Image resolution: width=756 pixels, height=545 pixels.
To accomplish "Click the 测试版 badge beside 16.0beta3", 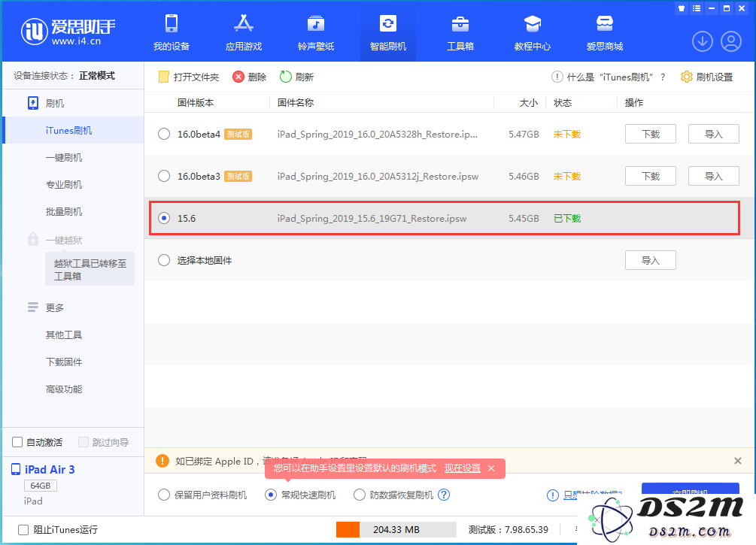I will 238,177.
